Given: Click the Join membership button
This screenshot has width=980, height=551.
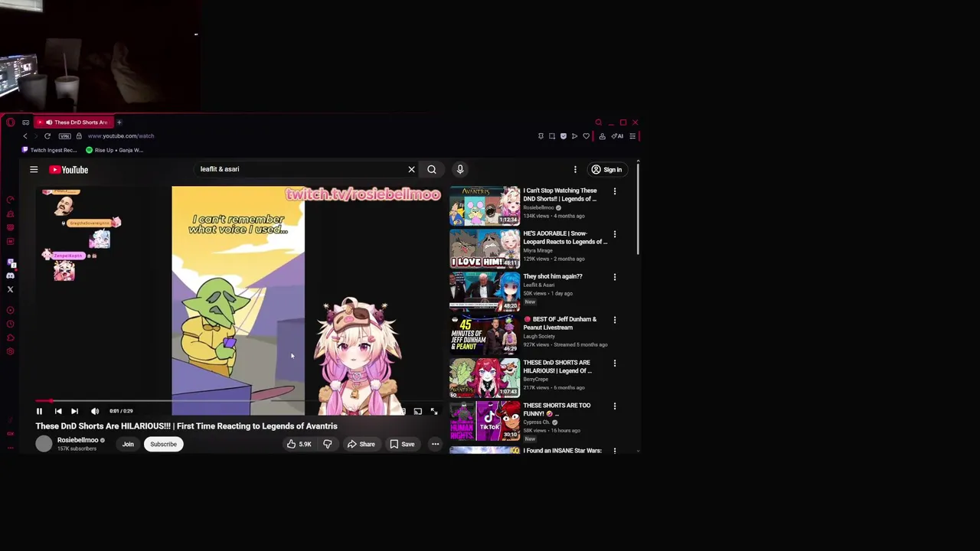Looking at the screenshot, I should point(128,444).
